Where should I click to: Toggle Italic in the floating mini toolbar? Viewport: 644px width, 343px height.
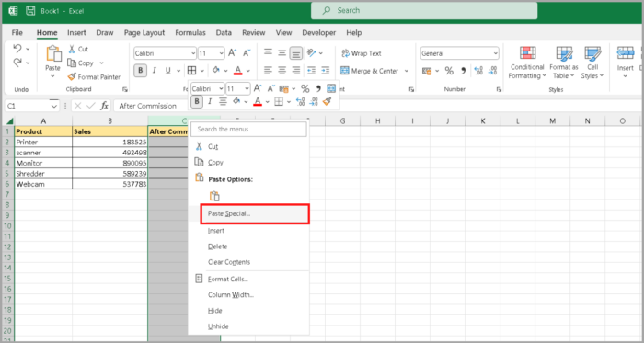[x=210, y=101]
